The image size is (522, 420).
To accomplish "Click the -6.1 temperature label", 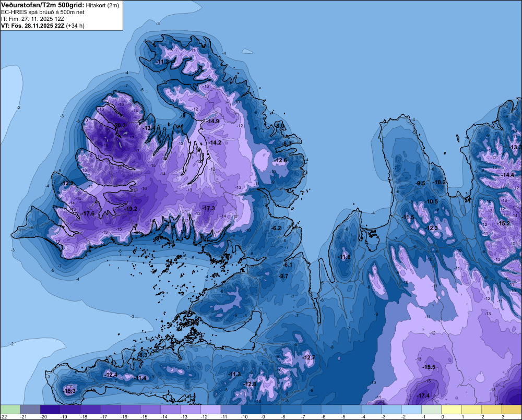I will coord(287,265).
